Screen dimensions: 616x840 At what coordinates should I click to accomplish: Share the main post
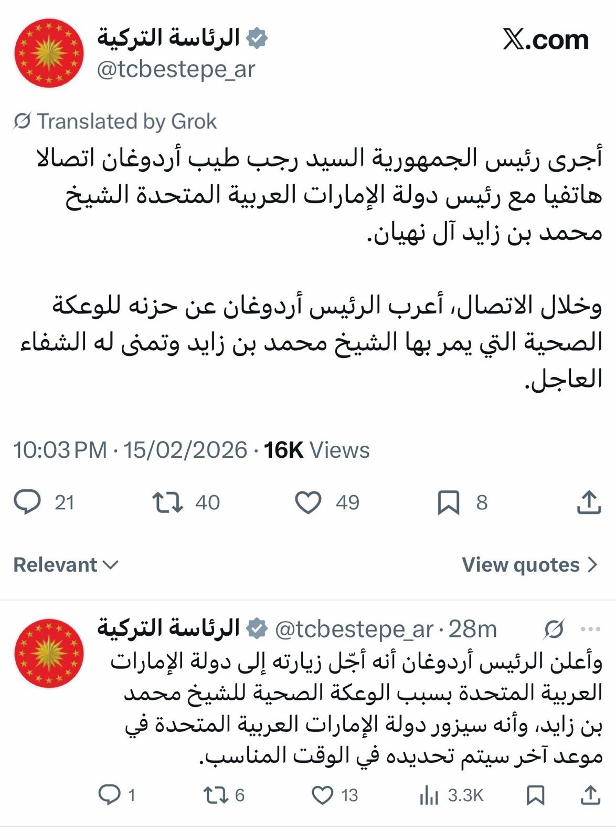(589, 502)
